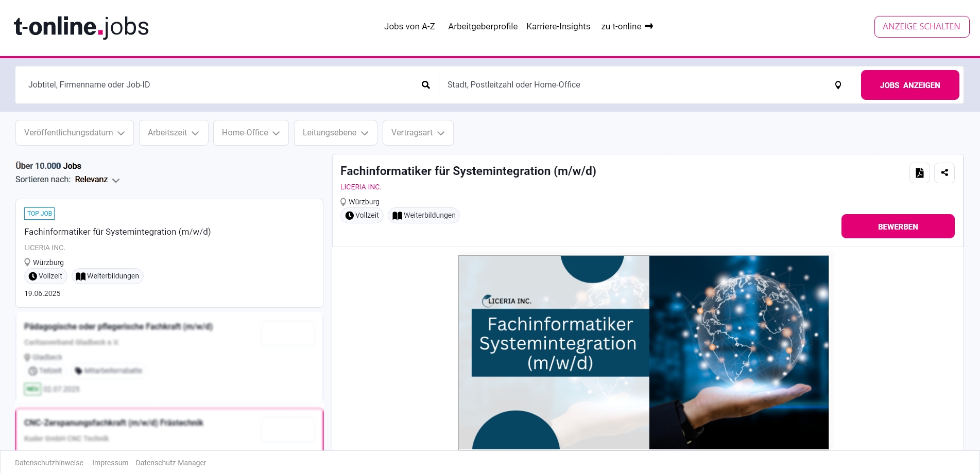This screenshot has width=980, height=473.
Task: Click Weiterbildungen tag in job list card
Action: (x=108, y=276)
